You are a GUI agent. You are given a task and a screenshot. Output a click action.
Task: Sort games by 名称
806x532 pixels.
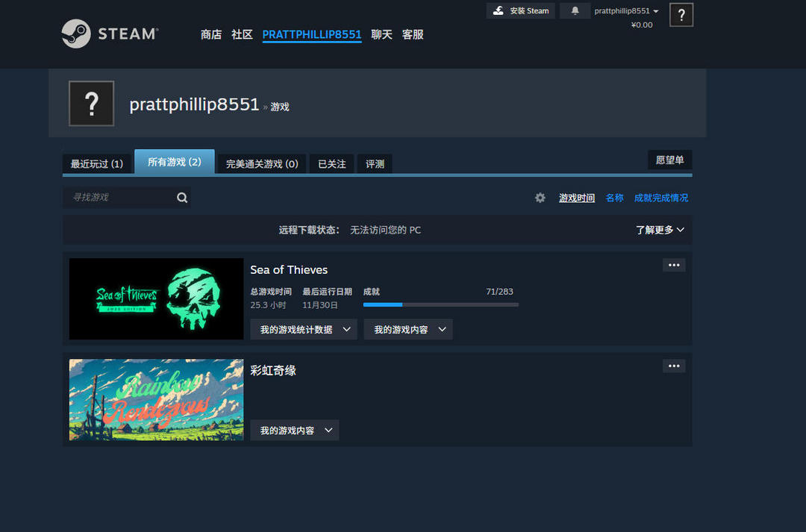[614, 198]
